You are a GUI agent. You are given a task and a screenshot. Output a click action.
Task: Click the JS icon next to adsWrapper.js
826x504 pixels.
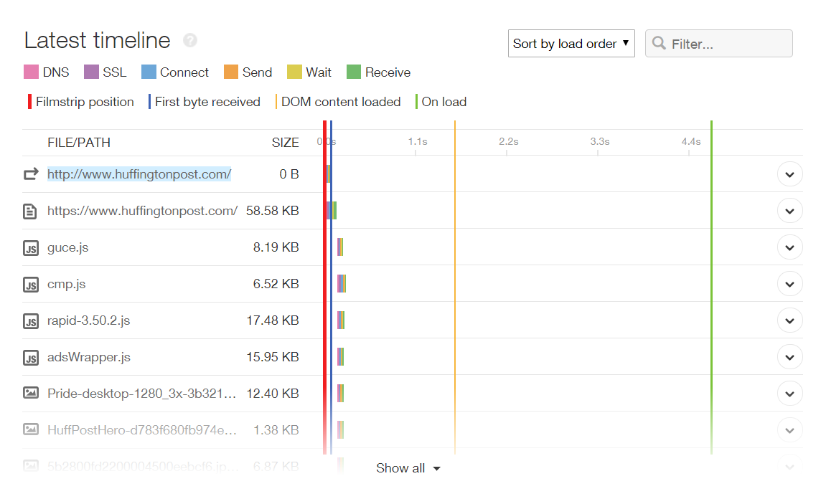[30, 356]
